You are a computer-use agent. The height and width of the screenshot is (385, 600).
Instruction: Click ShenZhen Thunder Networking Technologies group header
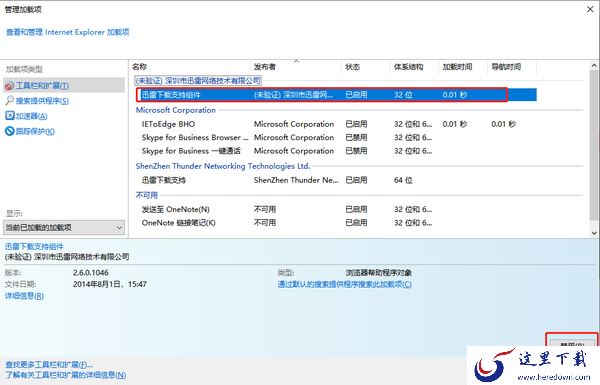[223, 166]
